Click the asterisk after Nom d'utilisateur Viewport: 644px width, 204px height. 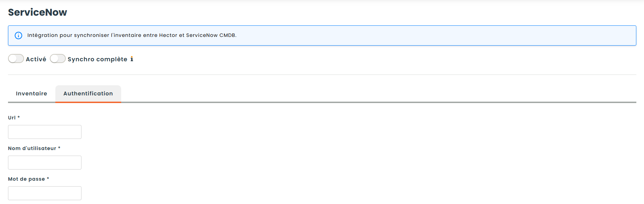[59, 148]
